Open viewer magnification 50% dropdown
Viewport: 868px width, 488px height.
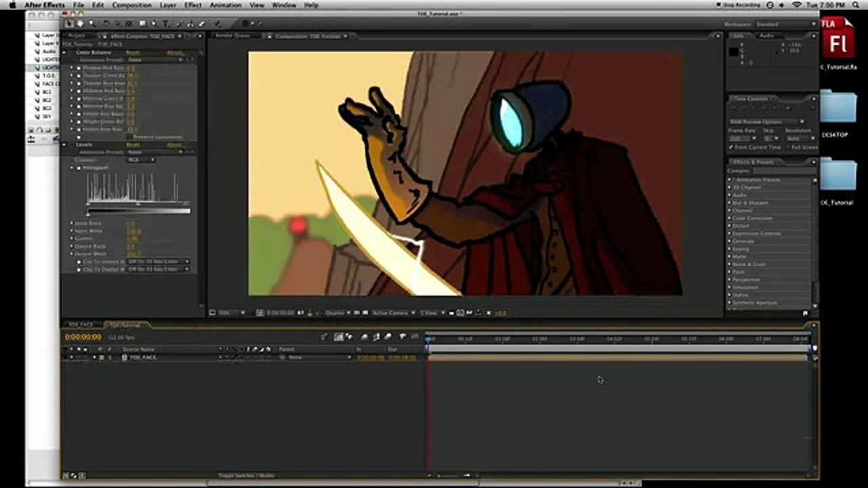tap(231, 313)
